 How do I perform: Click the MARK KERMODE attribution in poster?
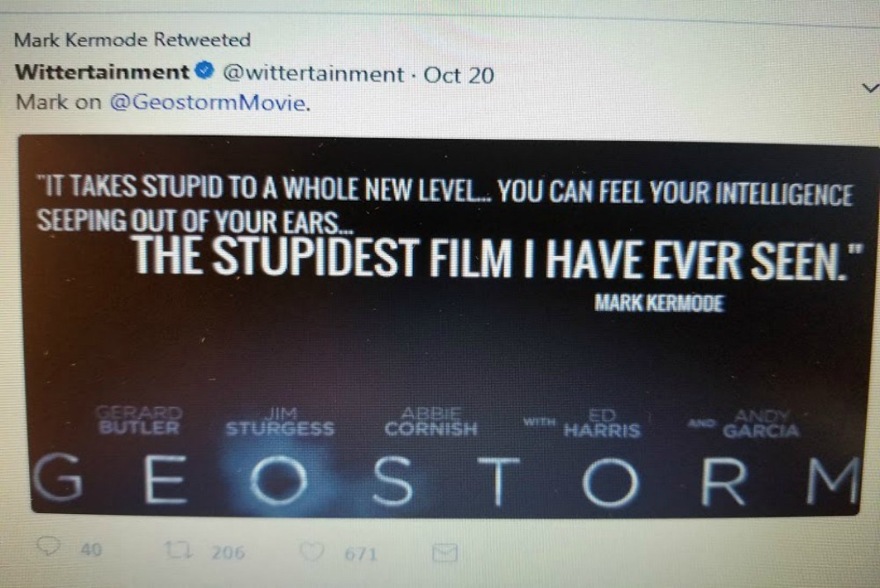tap(659, 304)
